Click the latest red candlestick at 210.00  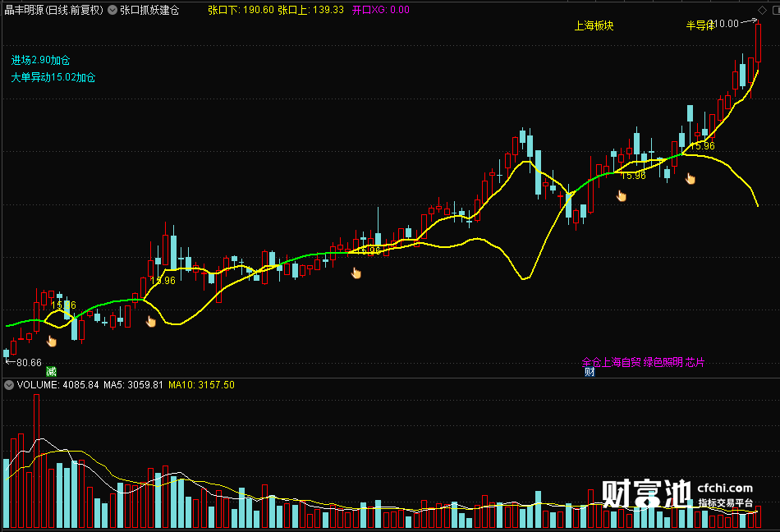tap(758, 42)
